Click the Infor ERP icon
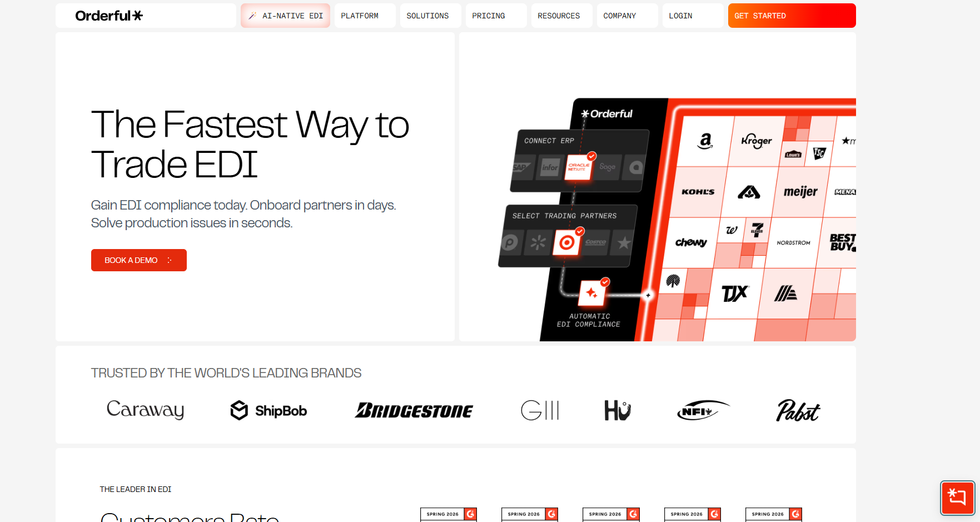The width and height of the screenshot is (980, 522). coord(550,167)
